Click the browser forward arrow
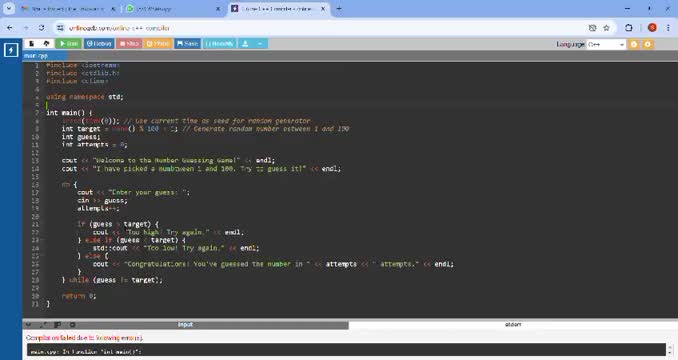The image size is (678, 360). pos(26,28)
